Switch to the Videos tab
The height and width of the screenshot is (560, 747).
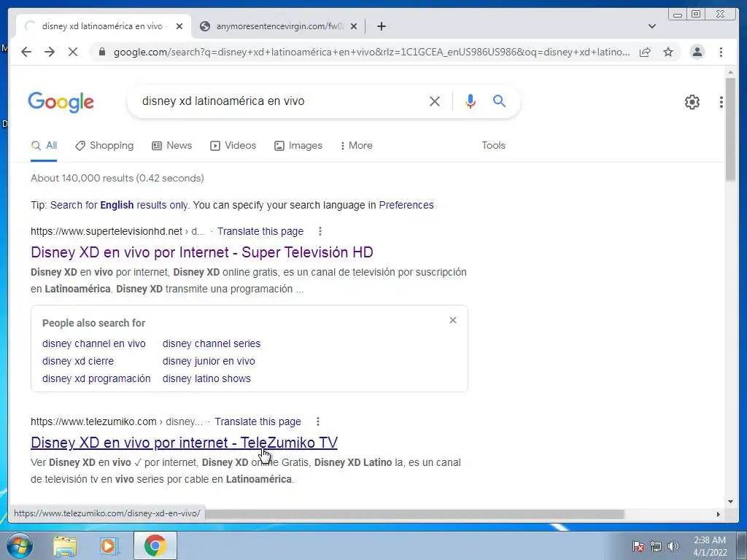(x=233, y=146)
